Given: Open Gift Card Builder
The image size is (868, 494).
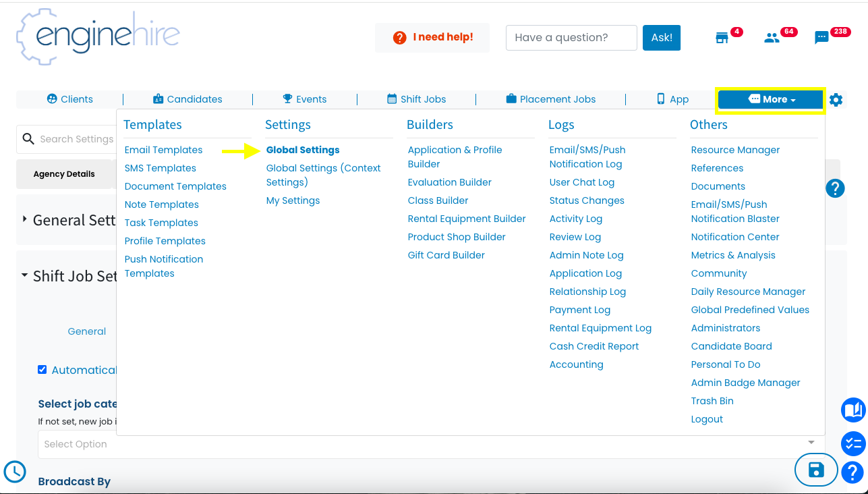Looking at the screenshot, I should [x=446, y=255].
